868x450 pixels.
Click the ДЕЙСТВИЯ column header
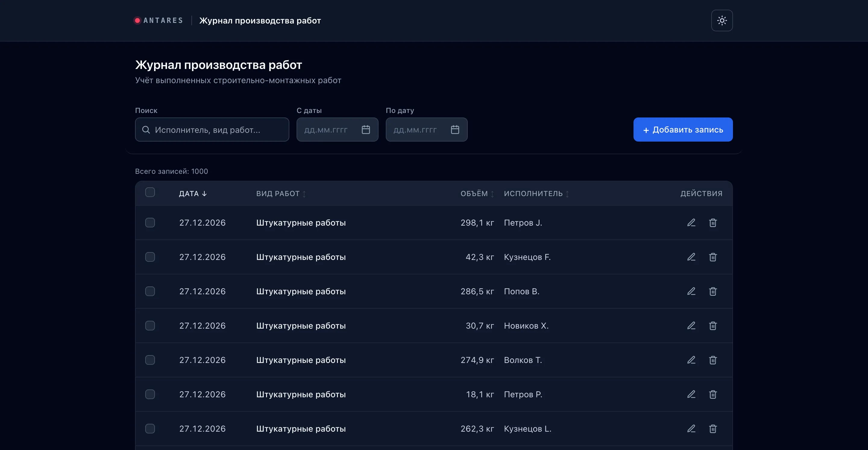[701, 194]
